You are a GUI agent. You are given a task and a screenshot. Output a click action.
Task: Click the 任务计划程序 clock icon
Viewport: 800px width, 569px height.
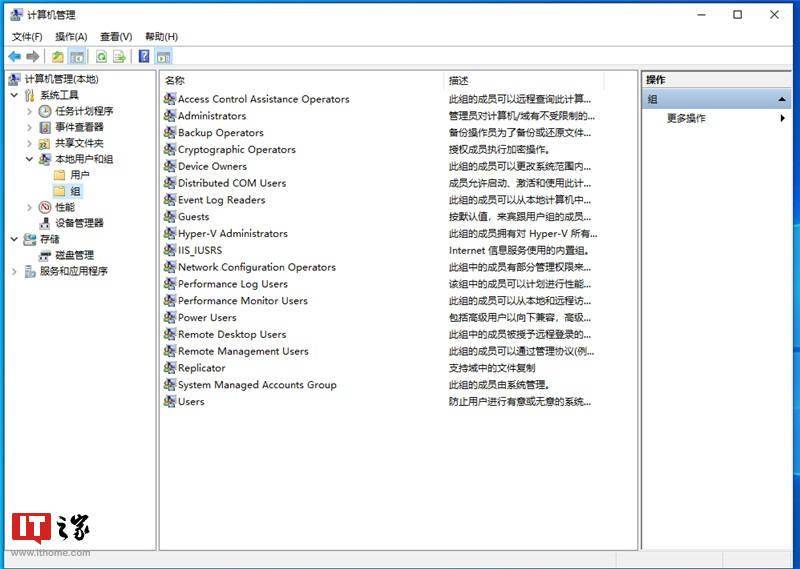(45, 111)
